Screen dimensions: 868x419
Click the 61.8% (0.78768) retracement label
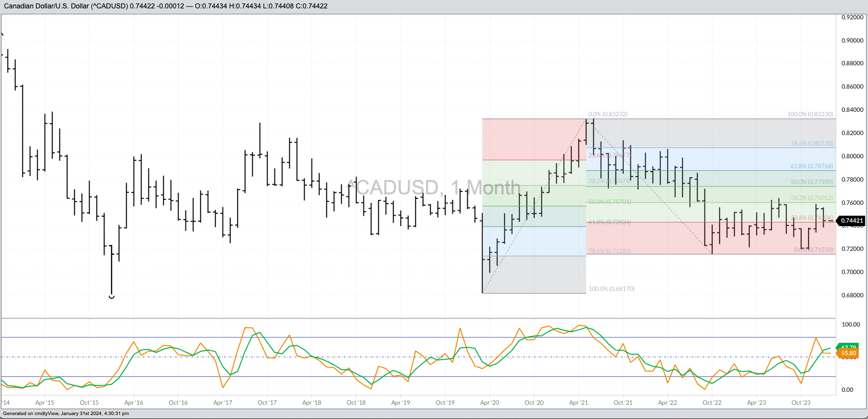(x=812, y=167)
